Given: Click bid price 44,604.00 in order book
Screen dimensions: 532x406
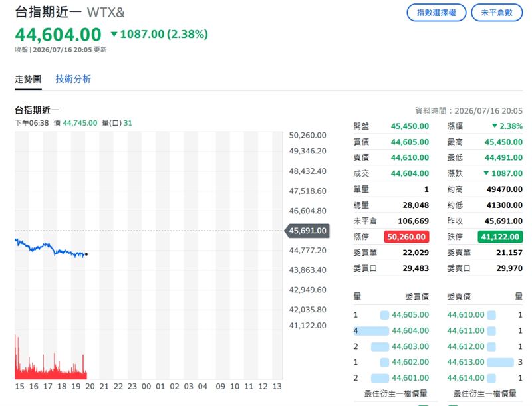Looking at the screenshot, I should pyautogui.click(x=410, y=330).
